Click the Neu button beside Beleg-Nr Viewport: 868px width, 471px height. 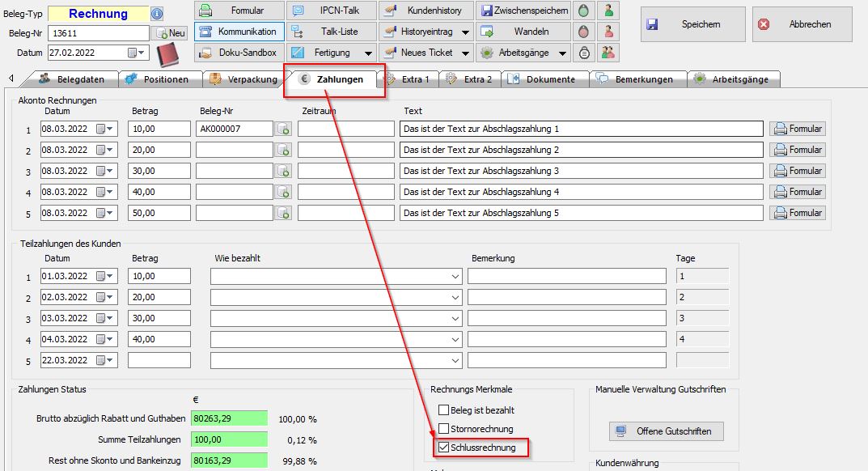click(x=171, y=33)
